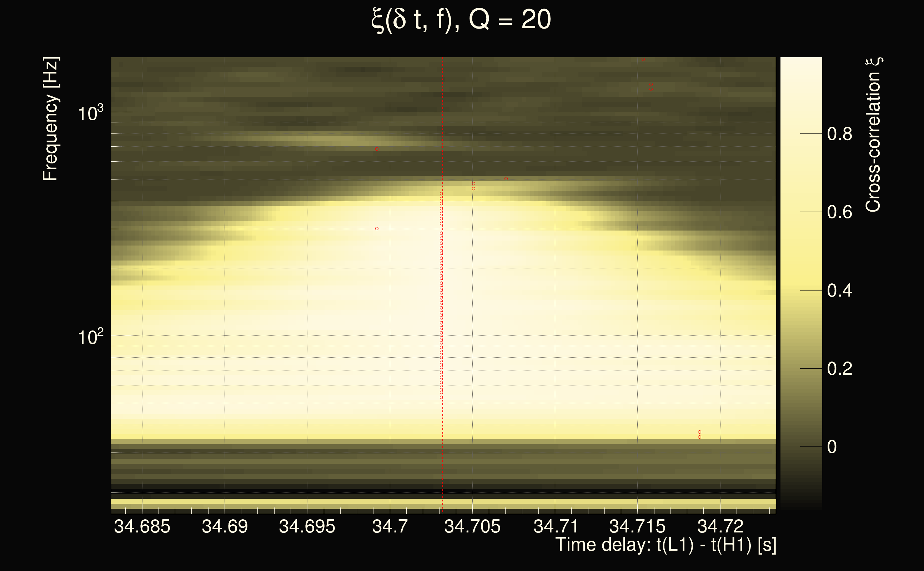Click the 0.2 tick label on colorbar
This screenshot has height=571, width=924.
(x=839, y=369)
